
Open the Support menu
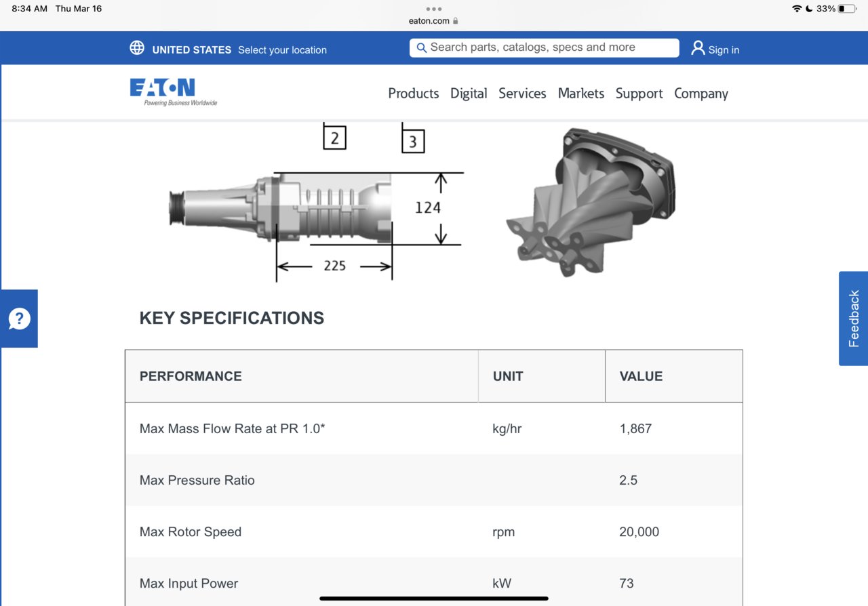click(639, 94)
